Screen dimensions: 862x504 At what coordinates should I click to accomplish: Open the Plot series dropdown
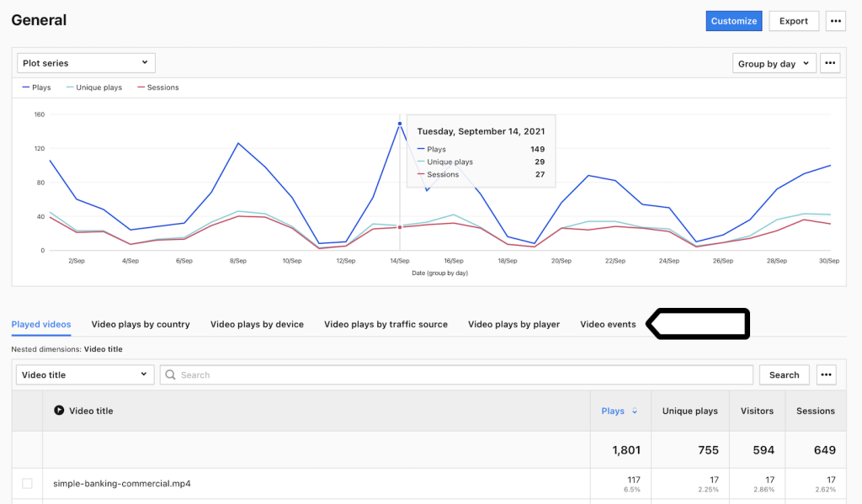[86, 63]
